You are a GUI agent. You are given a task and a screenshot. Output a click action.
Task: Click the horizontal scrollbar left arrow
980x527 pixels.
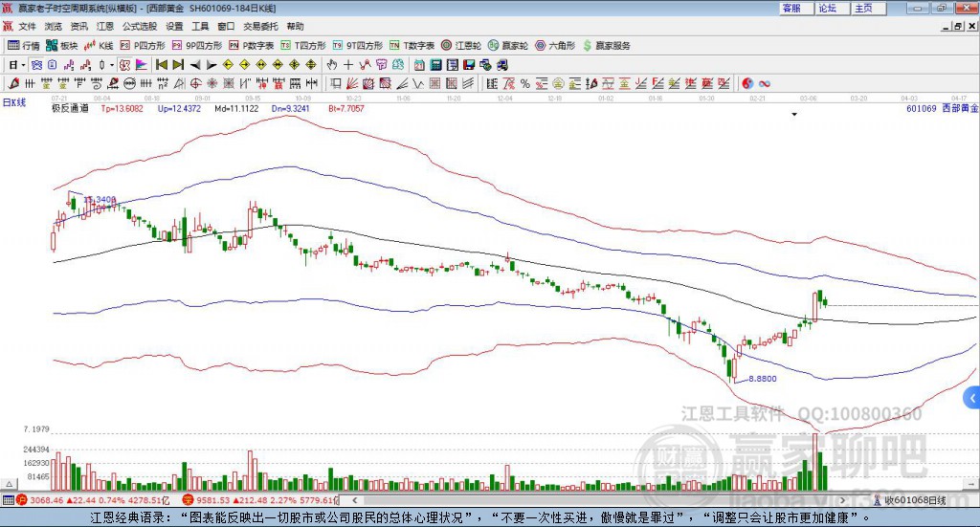point(354,500)
